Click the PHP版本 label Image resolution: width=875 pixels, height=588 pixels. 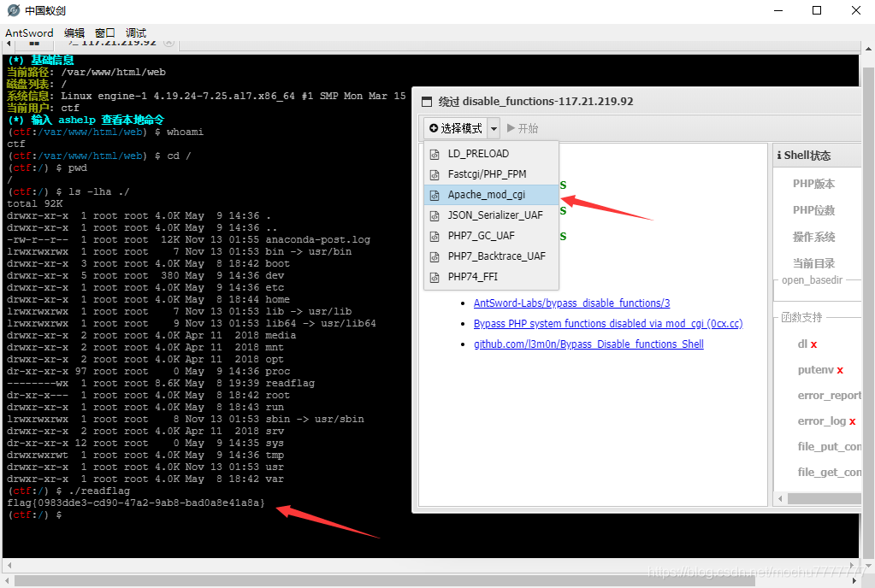pyautogui.click(x=813, y=184)
